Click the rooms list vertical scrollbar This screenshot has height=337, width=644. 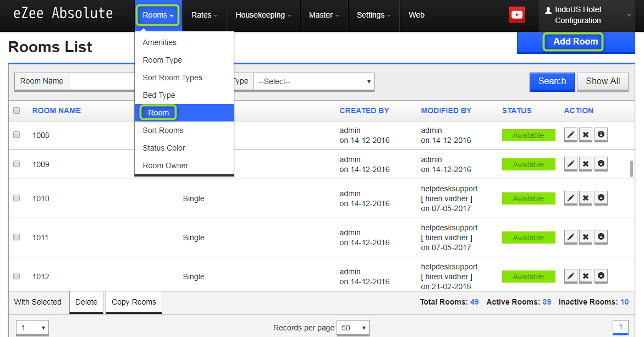(x=631, y=169)
